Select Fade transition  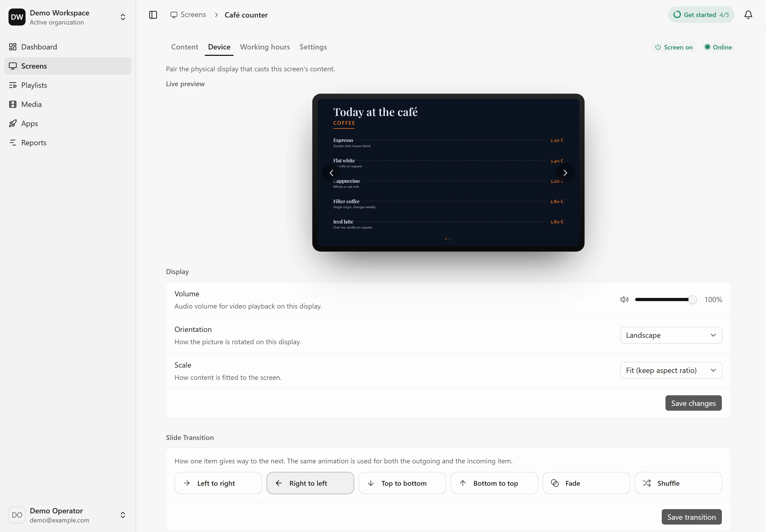coord(586,483)
